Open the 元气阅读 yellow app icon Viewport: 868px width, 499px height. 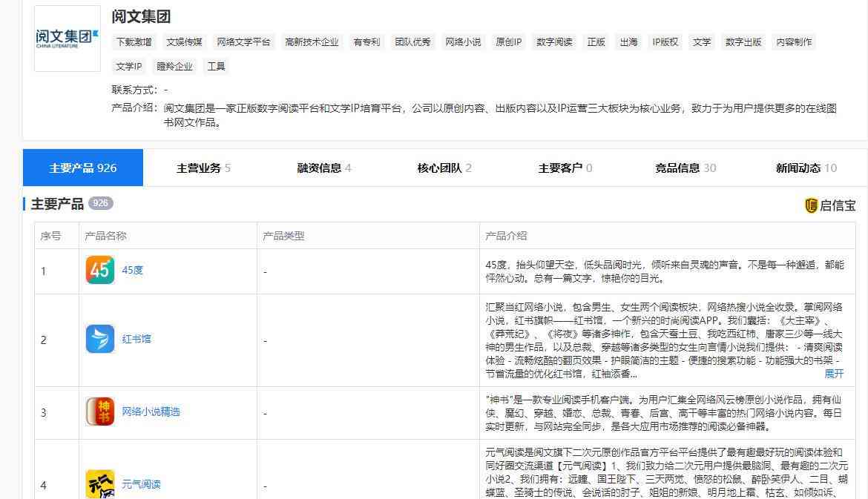(x=100, y=484)
